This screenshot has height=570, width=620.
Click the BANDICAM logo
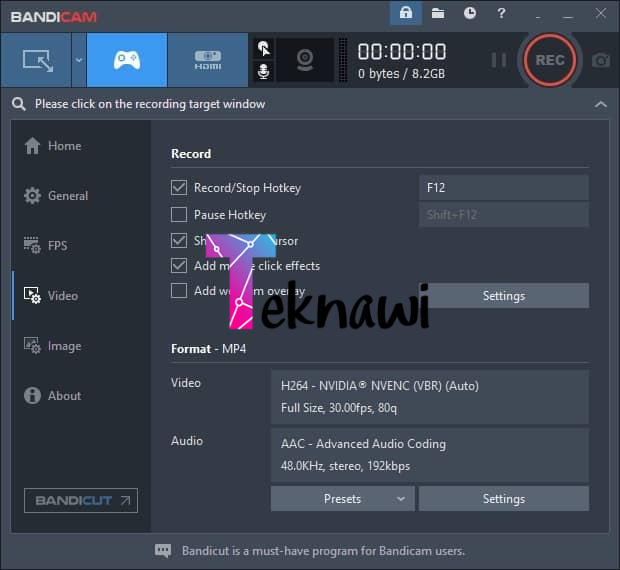coord(54,17)
